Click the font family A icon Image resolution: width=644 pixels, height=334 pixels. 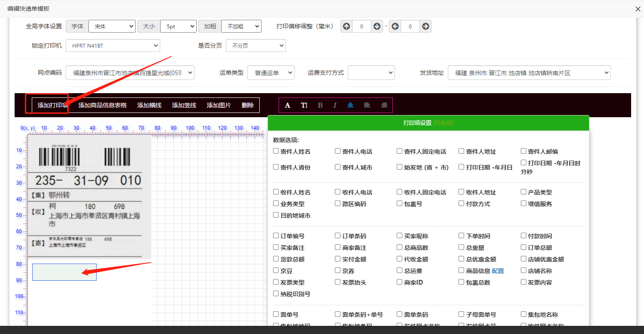click(x=288, y=105)
